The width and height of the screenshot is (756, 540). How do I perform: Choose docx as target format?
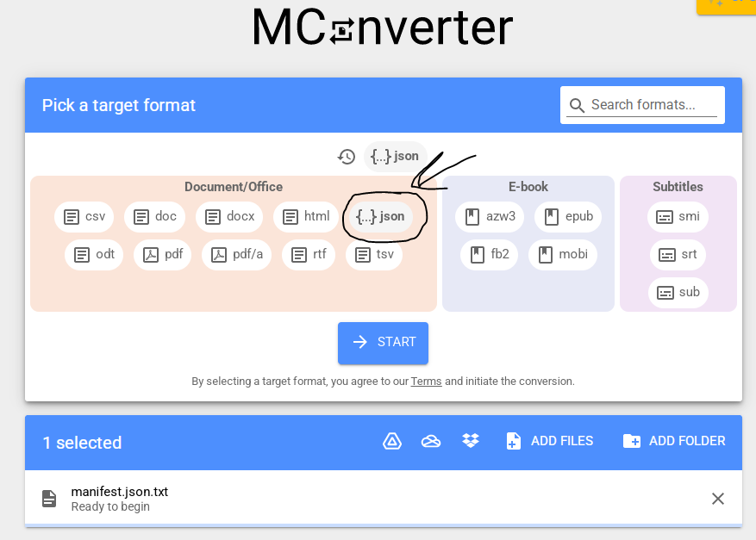click(229, 217)
